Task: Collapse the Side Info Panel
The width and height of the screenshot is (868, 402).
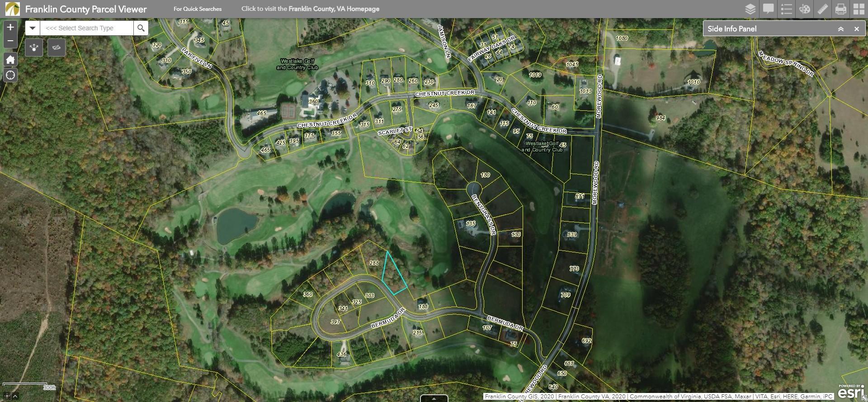Action: pyautogui.click(x=841, y=29)
